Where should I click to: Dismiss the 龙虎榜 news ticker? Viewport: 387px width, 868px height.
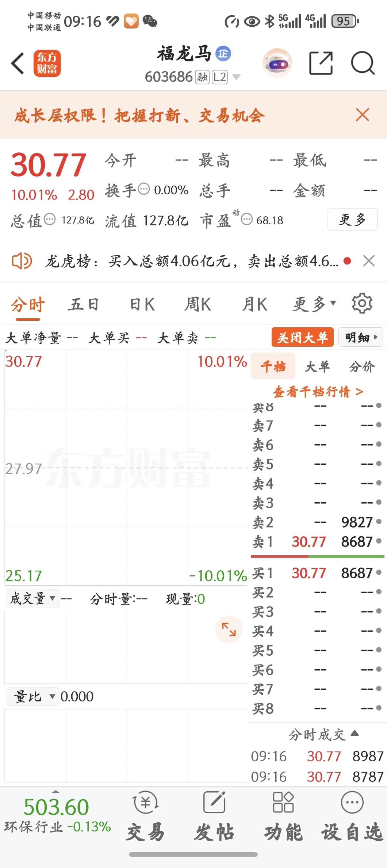pos(369,261)
